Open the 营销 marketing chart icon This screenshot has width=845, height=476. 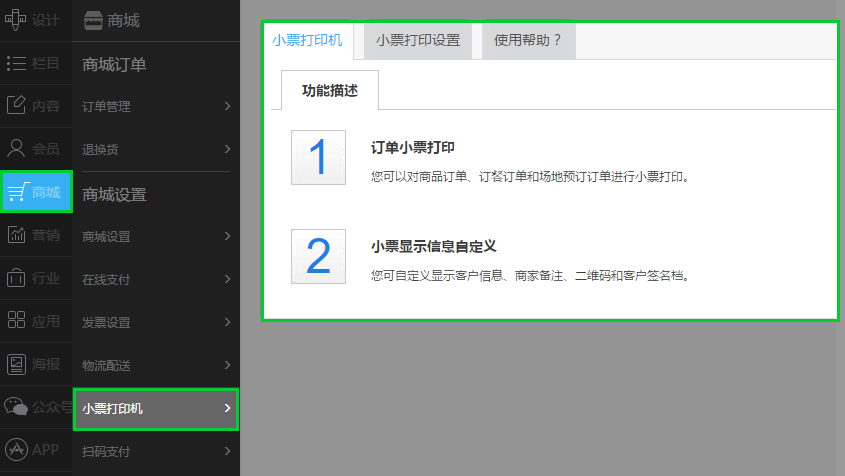16,235
